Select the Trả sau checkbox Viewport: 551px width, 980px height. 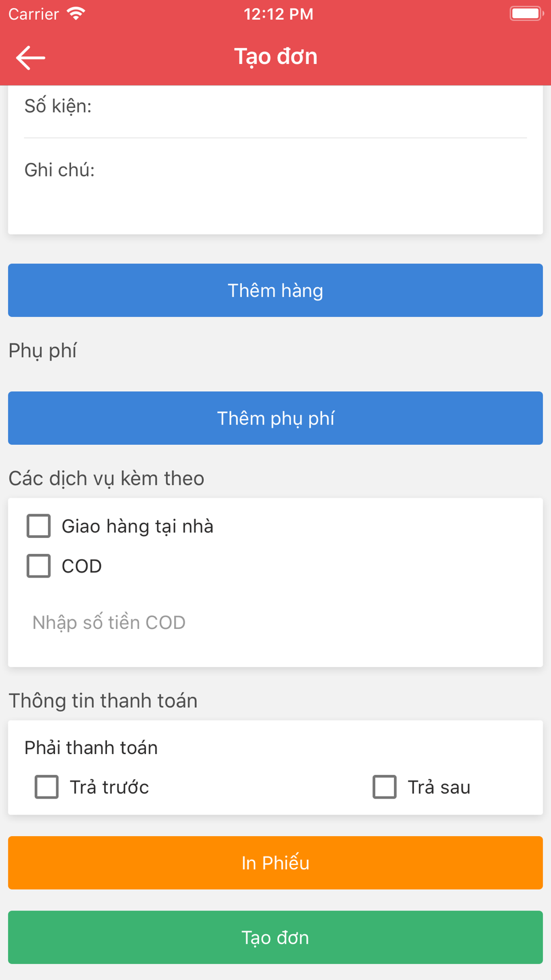385,787
